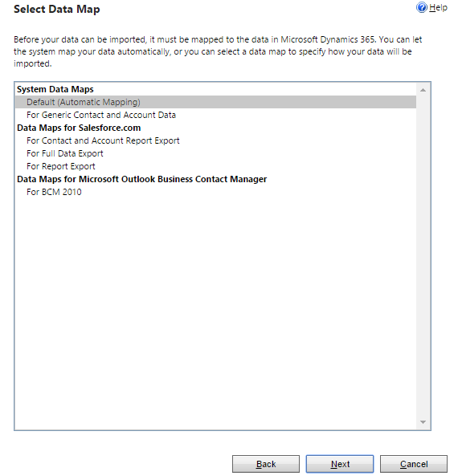This screenshot has width=458, height=476.
Task: Pick the For Full Data Export map
Action: [x=215, y=153]
